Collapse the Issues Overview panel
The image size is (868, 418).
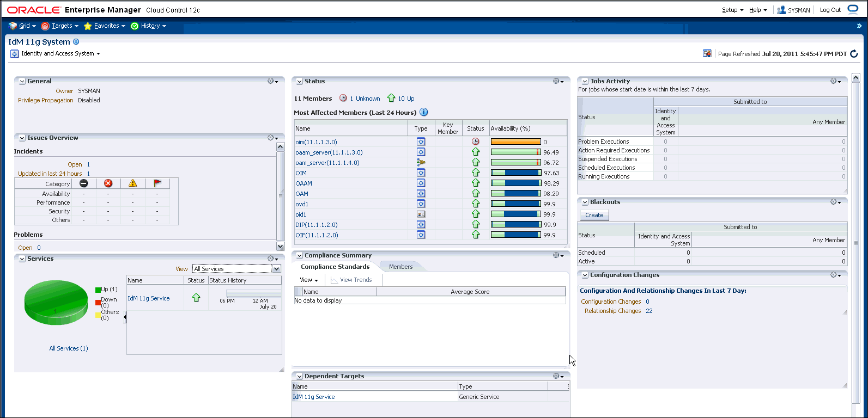click(22, 138)
